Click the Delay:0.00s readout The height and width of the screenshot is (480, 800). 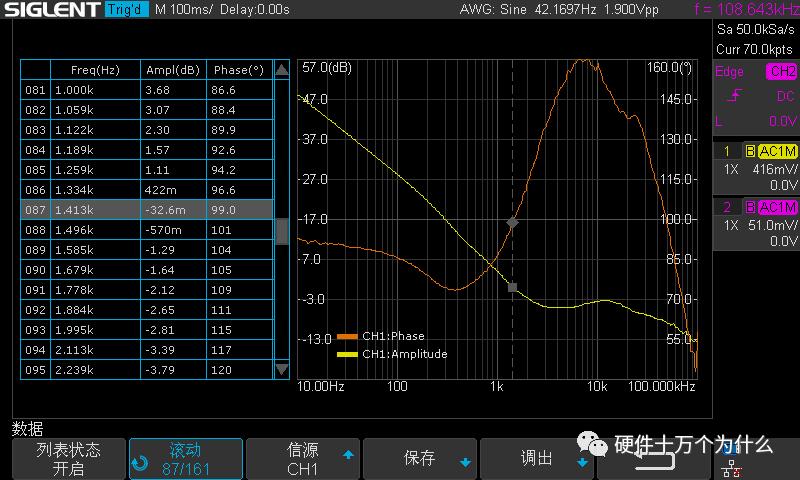pos(255,9)
